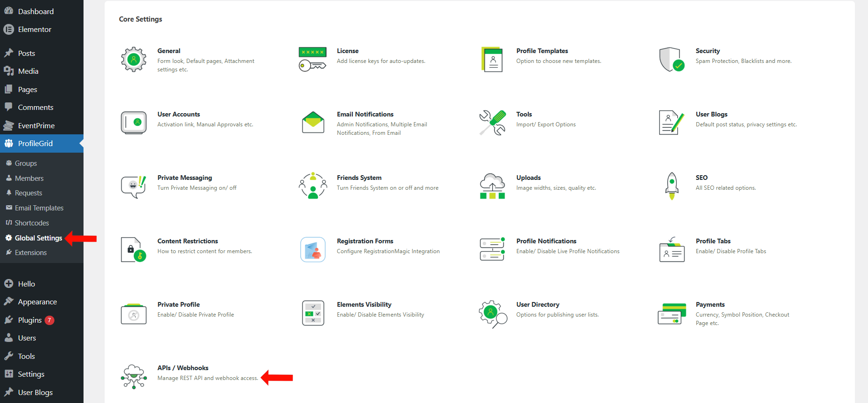This screenshot has height=403, width=868.
Task: Select Global Settings in ProfileGrid submenu
Action: coord(38,238)
